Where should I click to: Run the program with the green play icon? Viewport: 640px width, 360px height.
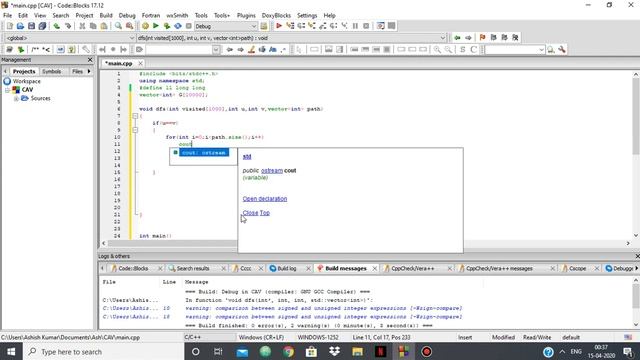156,26
